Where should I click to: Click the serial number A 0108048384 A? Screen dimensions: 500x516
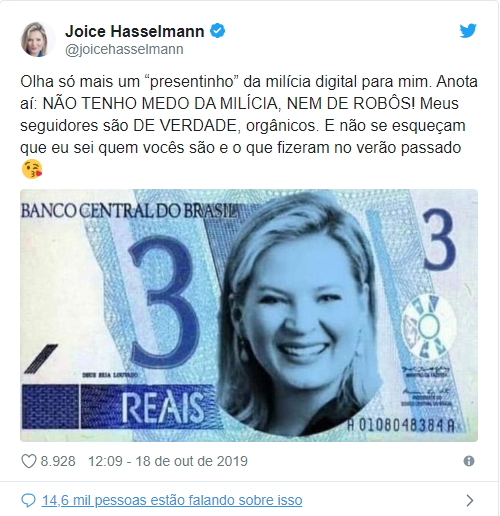coord(401,425)
